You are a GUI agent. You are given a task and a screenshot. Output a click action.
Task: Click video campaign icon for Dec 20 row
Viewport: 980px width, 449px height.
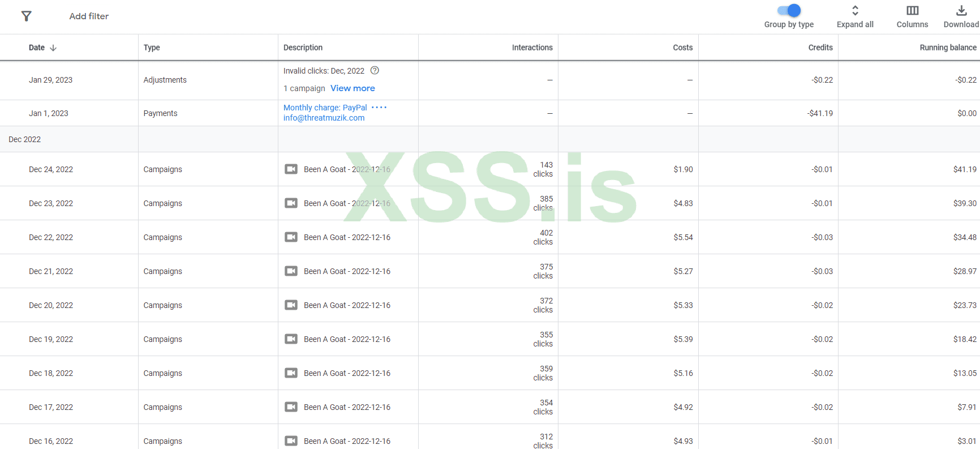(291, 305)
